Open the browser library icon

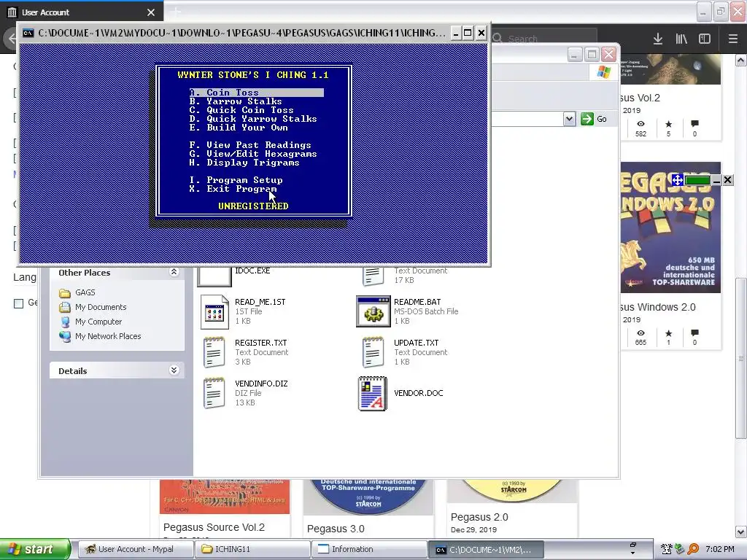(x=681, y=39)
